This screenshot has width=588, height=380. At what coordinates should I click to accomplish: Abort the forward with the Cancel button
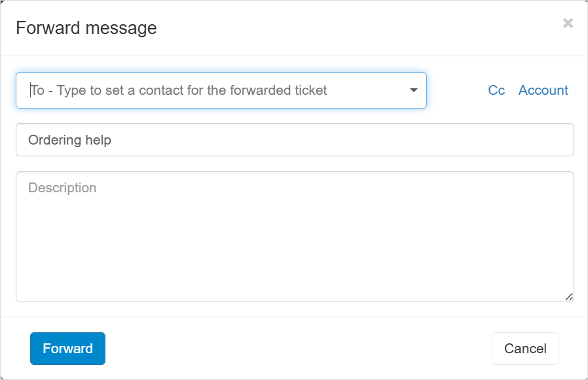pos(525,348)
